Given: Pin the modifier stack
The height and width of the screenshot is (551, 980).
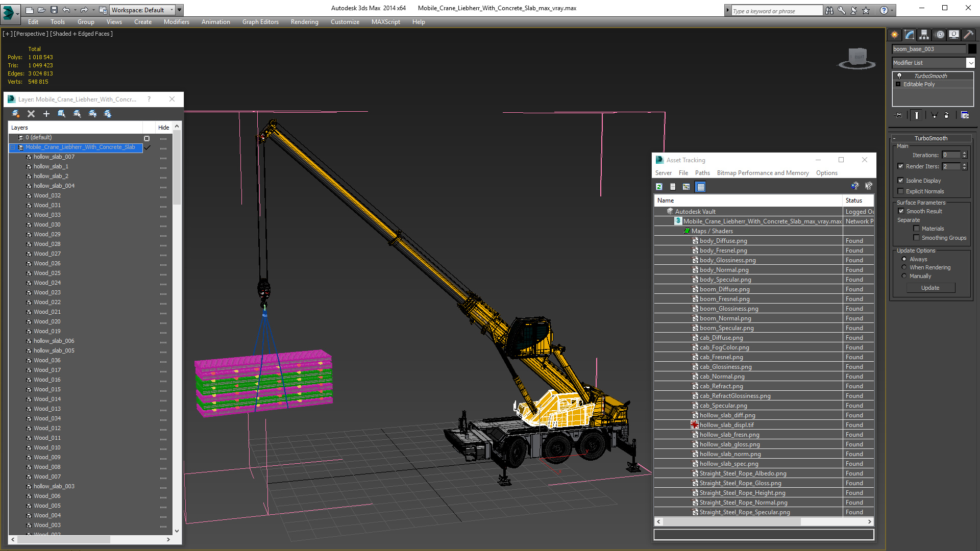Looking at the screenshot, I should pos(899,115).
